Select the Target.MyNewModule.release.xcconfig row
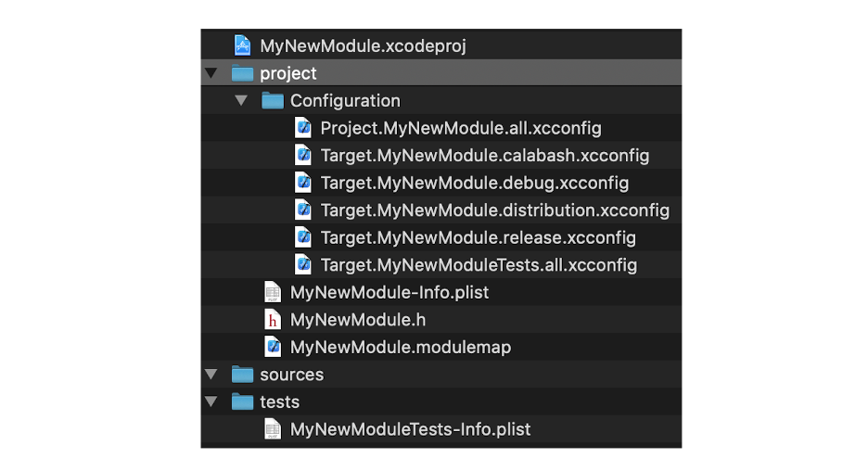This screenshot has height=471, width=868. (478, 237)
